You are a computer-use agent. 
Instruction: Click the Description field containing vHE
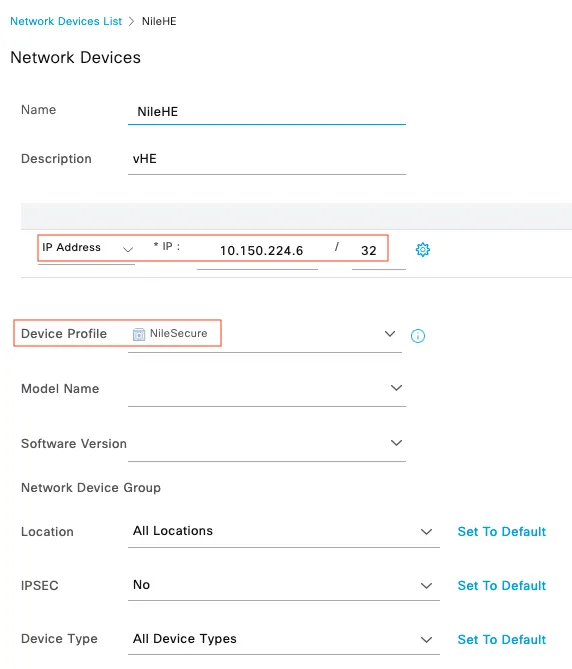pos(267,159)
